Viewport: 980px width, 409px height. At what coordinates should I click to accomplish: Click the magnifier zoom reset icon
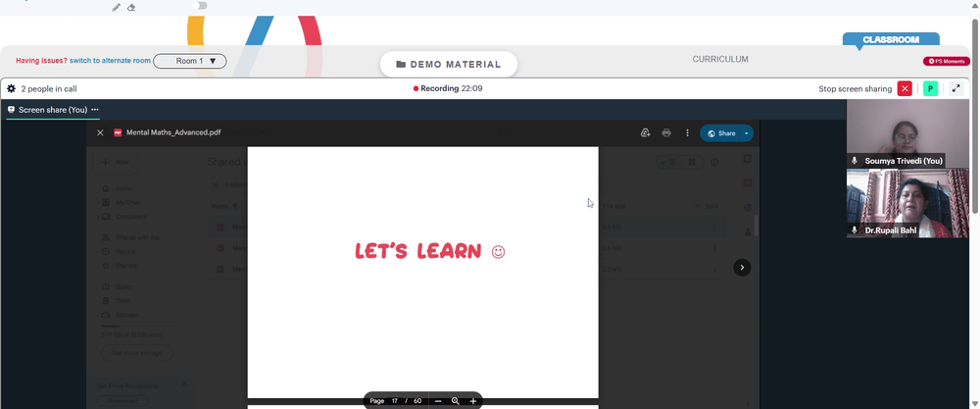point(455,401)
